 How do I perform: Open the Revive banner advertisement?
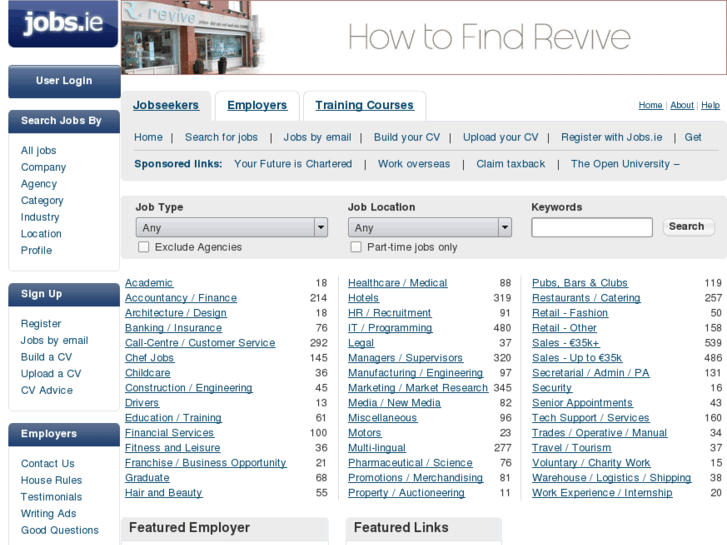tap(424, 37)
